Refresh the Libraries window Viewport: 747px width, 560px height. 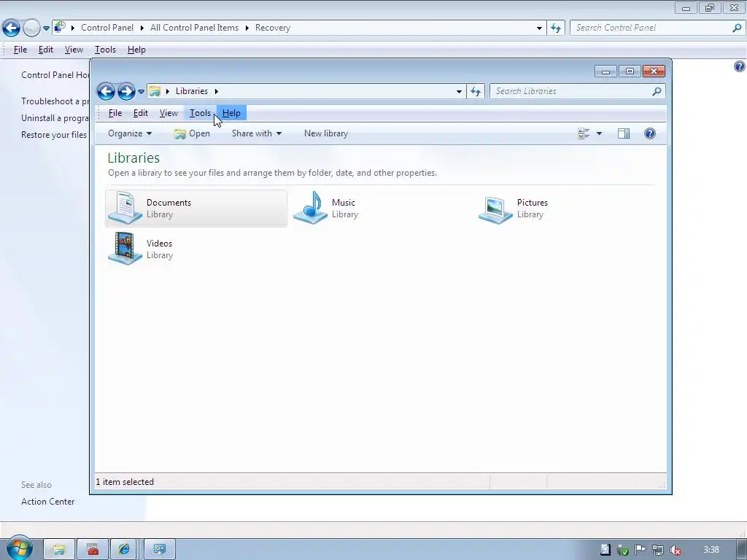click(476, 91)
